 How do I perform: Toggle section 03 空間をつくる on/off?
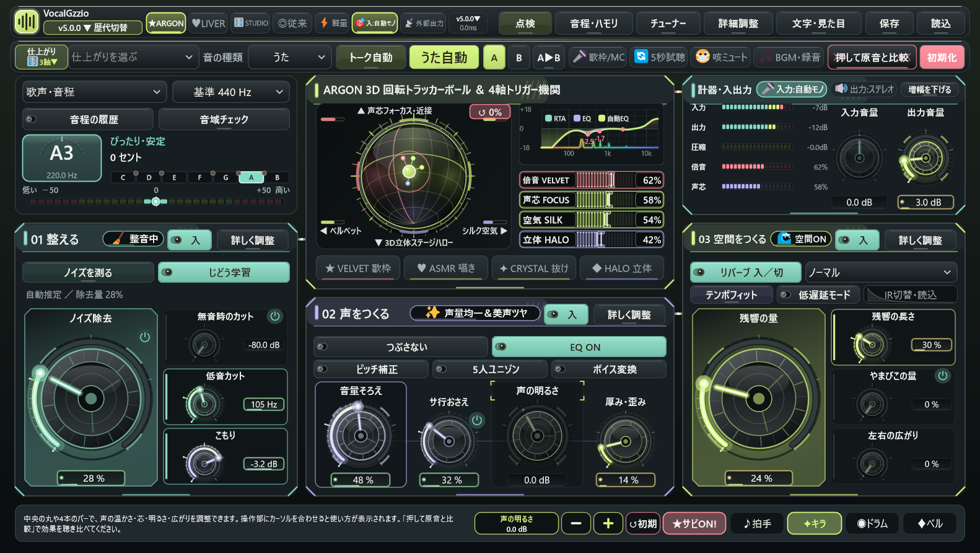point(857,240)
